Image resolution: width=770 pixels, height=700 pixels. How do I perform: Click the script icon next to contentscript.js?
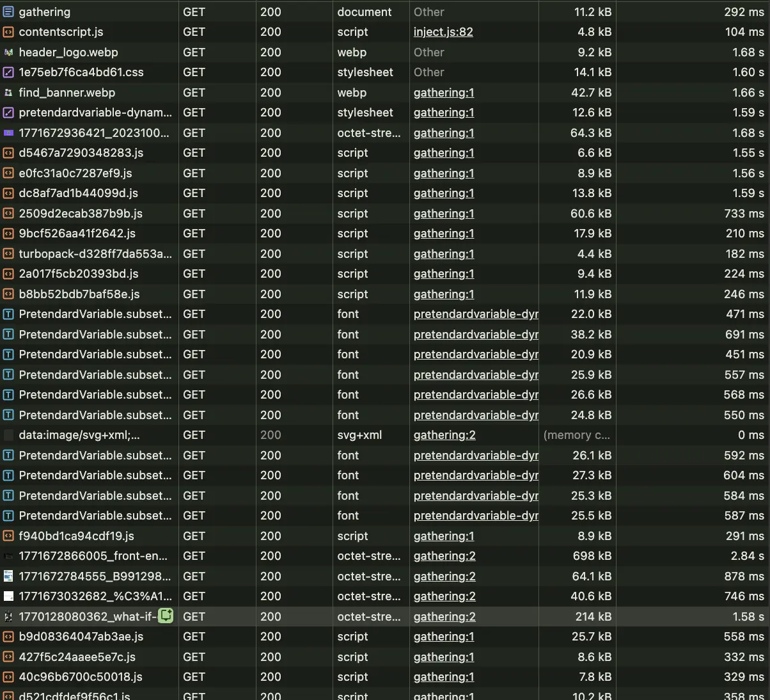[x=8, y=32]
